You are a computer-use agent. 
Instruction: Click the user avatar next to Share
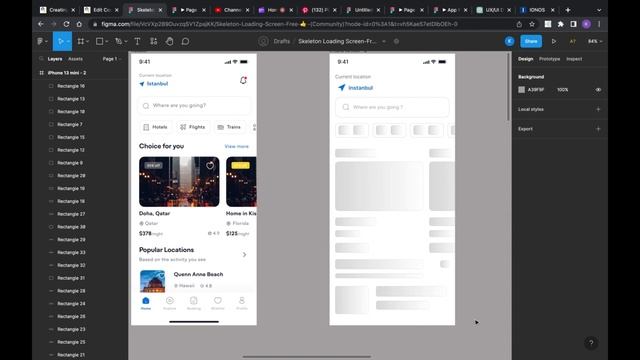click(x=509, y=41)
